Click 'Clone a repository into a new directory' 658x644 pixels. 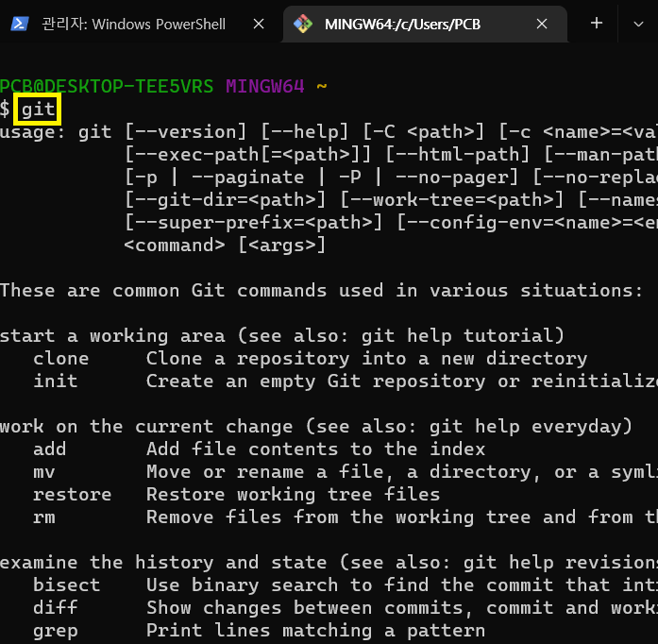tap(367, 359)
